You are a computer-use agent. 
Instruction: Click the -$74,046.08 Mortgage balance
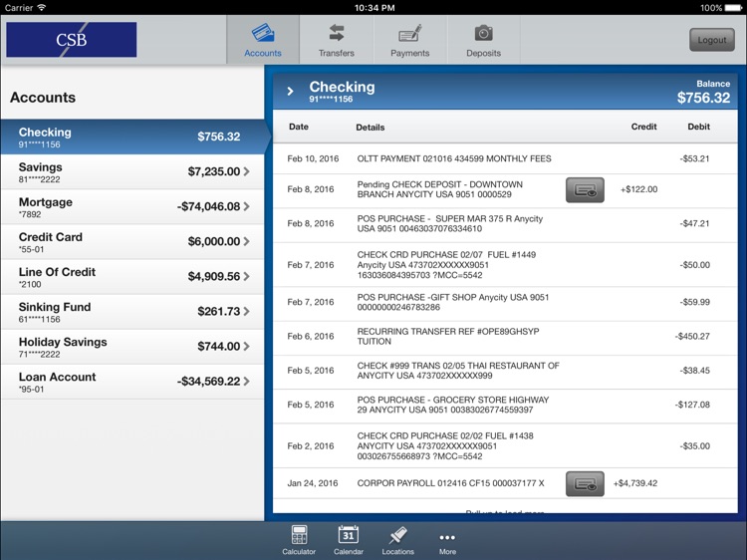coord(209,207)
